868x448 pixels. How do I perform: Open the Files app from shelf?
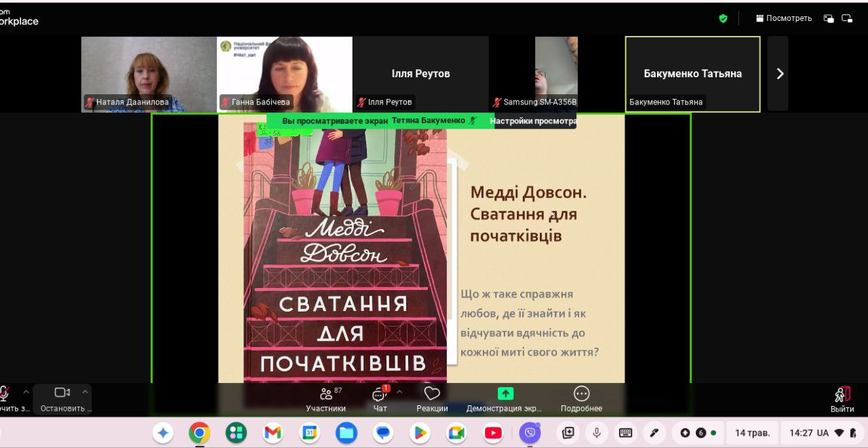(x=347, y=432)
